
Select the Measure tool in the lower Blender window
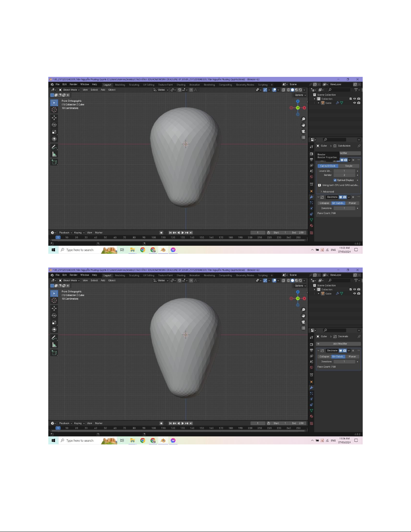tap(54, 345)
